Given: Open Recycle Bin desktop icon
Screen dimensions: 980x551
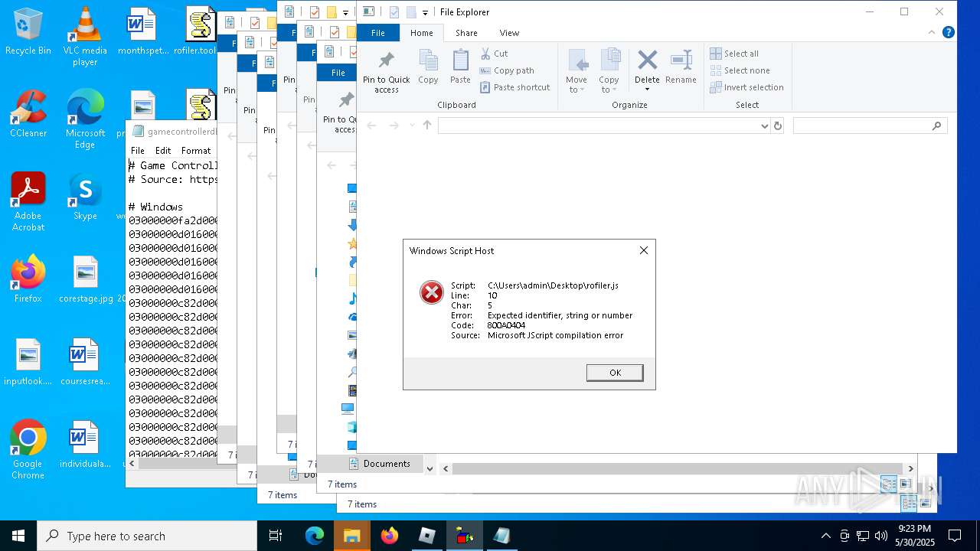Looking at the screenshot, I should coord(28,32).
